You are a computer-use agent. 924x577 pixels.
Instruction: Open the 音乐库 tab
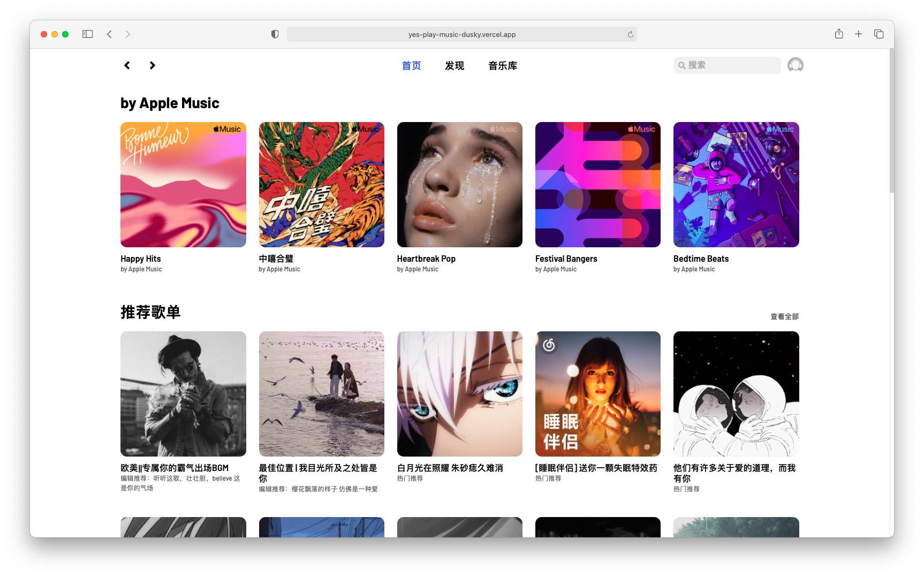pos(503,66)
